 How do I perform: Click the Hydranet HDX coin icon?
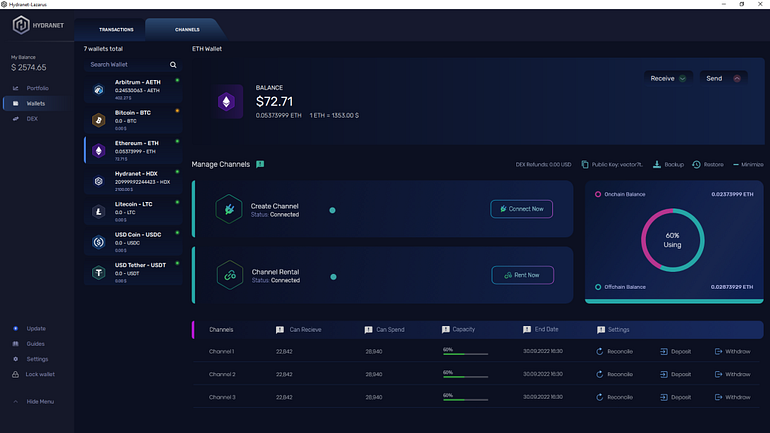pos(99,181)
